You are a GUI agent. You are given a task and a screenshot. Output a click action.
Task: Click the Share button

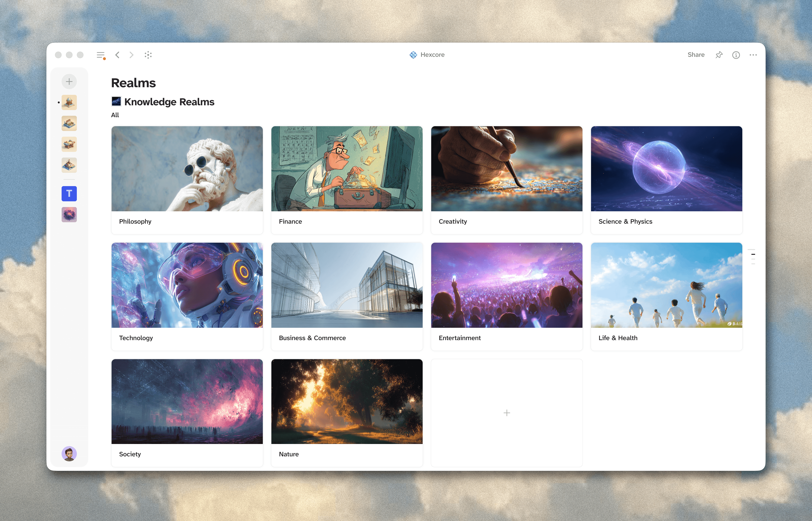pos(696,55)
